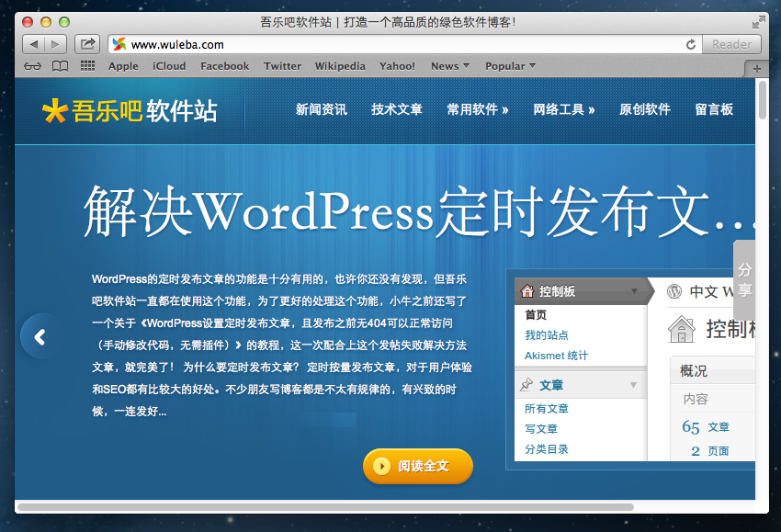781x532 pixels.
Task: Collapse the 文章 section arrow
Action: [x=633, y=385]
